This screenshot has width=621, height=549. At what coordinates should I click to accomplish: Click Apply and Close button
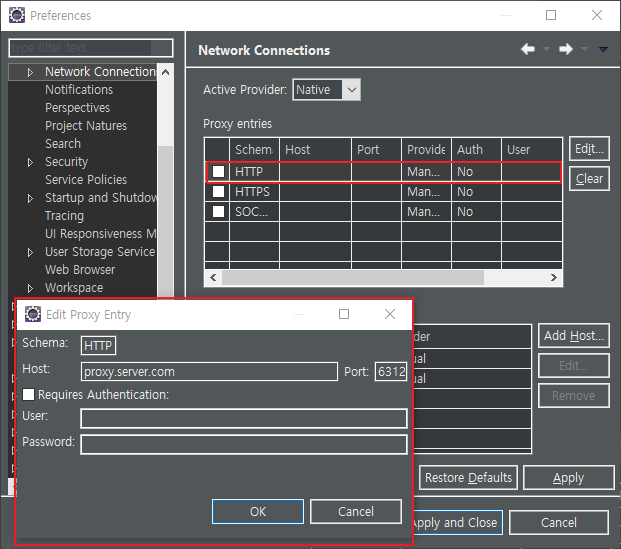(x=458, y=522)
